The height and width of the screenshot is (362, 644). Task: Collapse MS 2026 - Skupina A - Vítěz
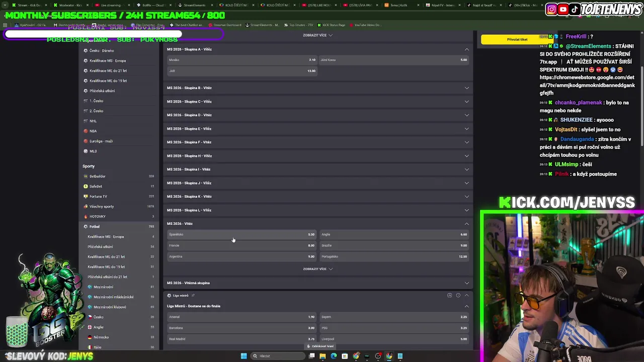click(467, 49)
